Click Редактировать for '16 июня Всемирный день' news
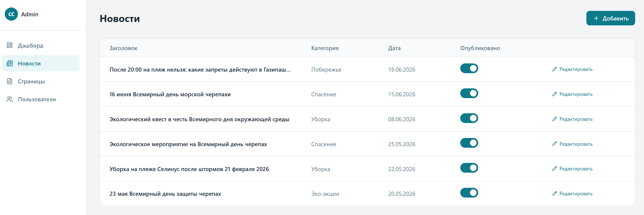This screenshot has height=215, width=644. click(572, 94)
